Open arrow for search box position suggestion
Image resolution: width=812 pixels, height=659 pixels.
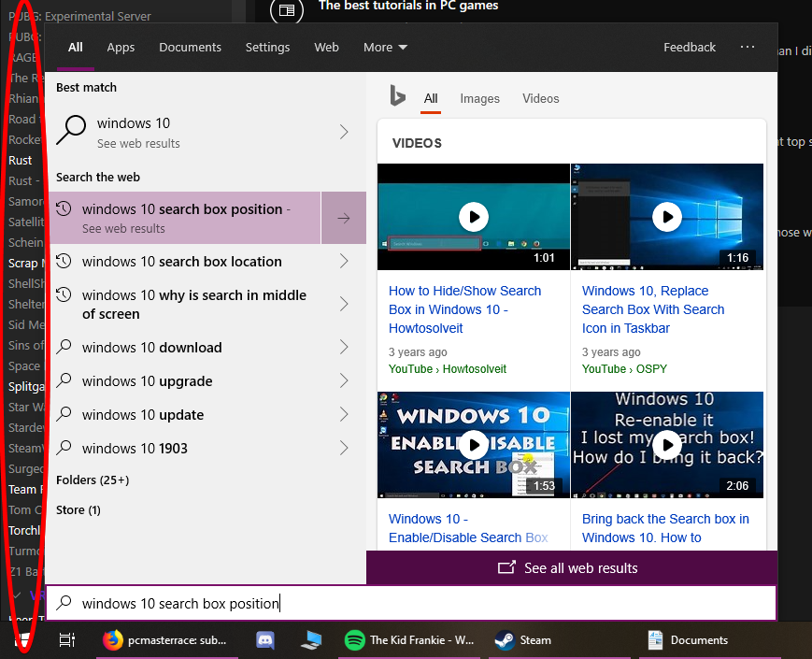point(344,218)
